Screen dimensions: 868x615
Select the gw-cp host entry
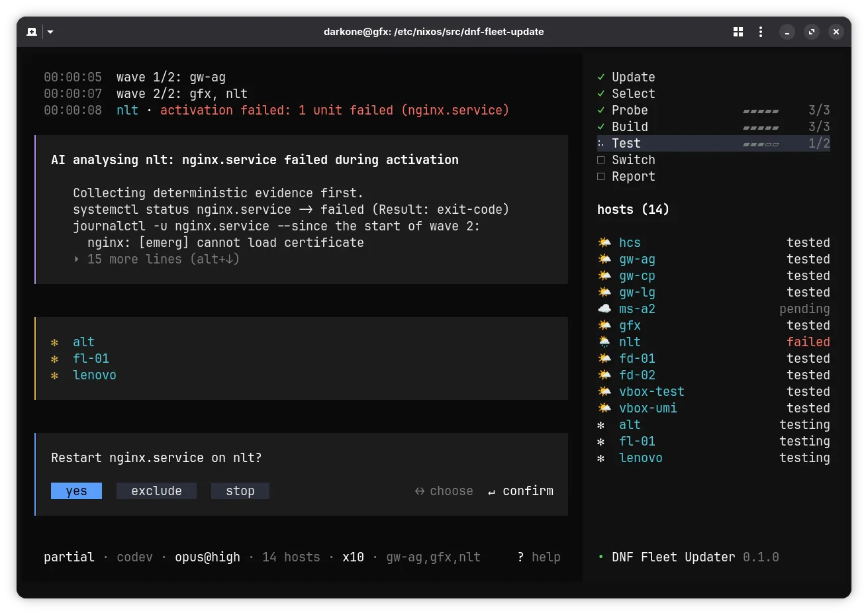713,276
